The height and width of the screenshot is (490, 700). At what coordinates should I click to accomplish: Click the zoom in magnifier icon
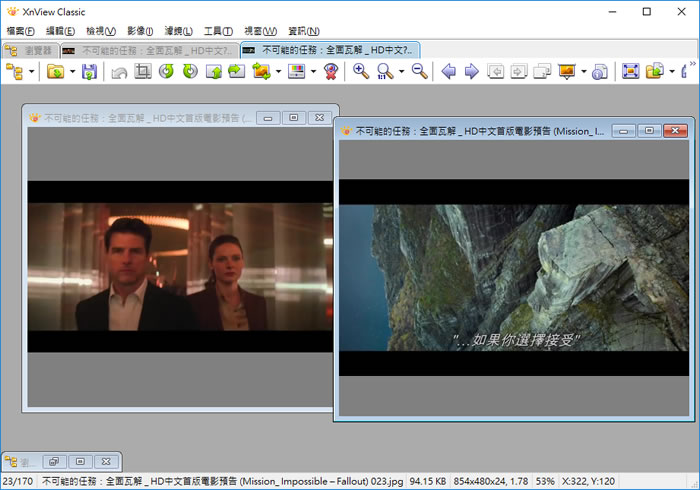point(361,71)
